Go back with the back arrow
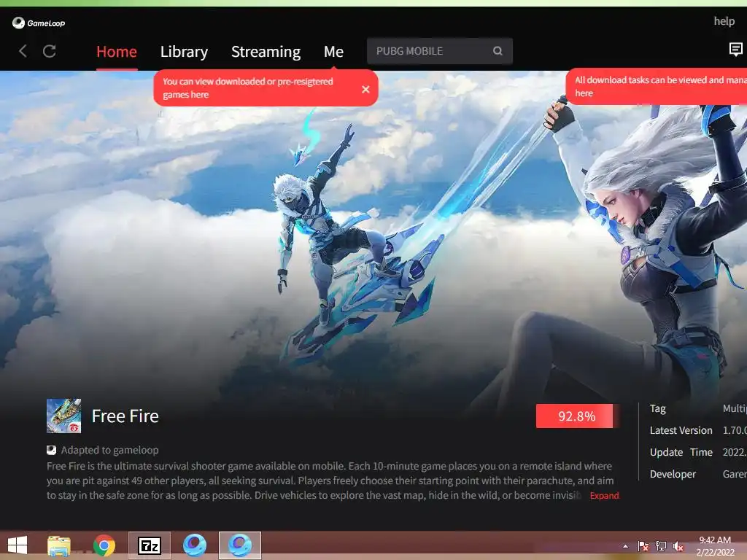 pyautogui.click(x=23, y=51)
